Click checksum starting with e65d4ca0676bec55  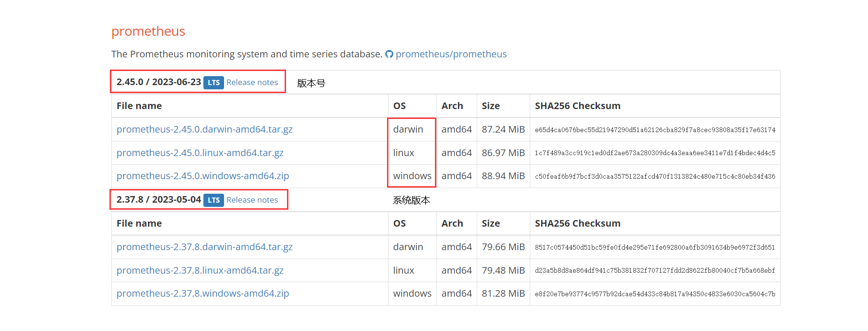[655, 130]
